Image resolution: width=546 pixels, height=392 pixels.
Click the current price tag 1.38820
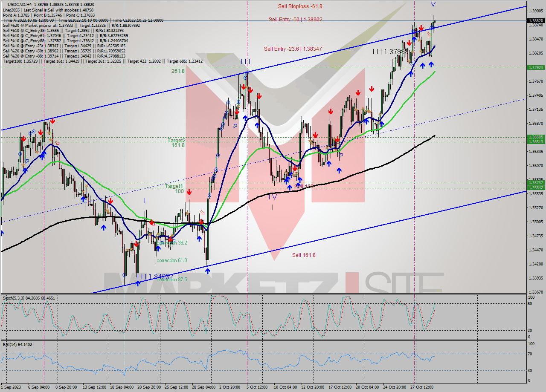point(536,20)
